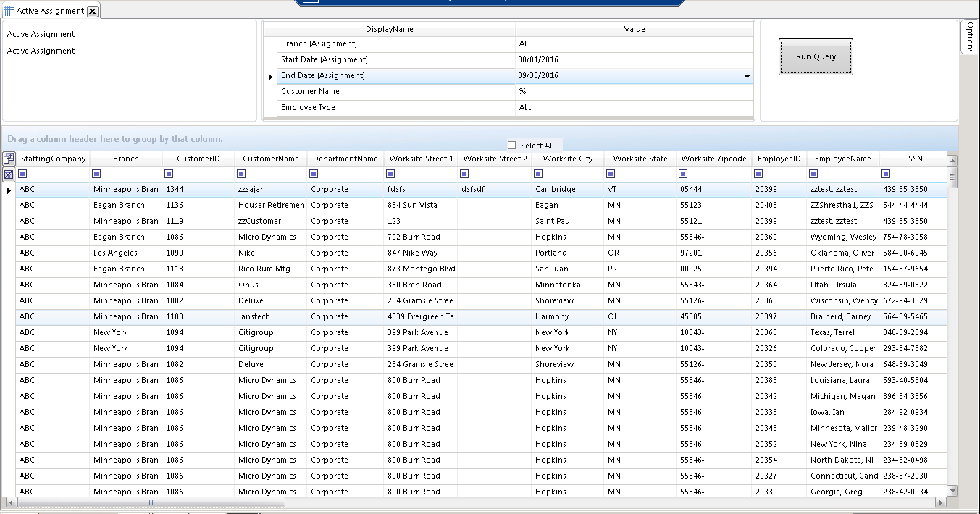Viewport: 980px width, 514px height.
Task: Edit the Employee Type value ALL
Action: 635,108
